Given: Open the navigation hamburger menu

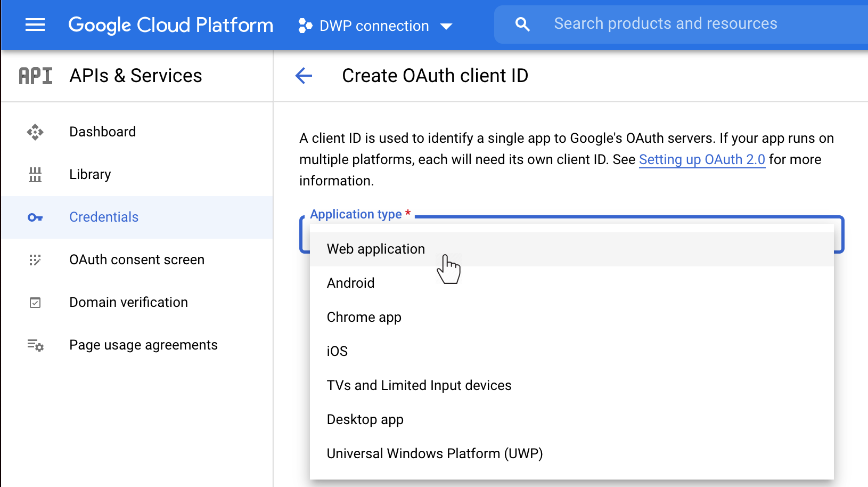Looking at the screenshot, I should point(35,25).
